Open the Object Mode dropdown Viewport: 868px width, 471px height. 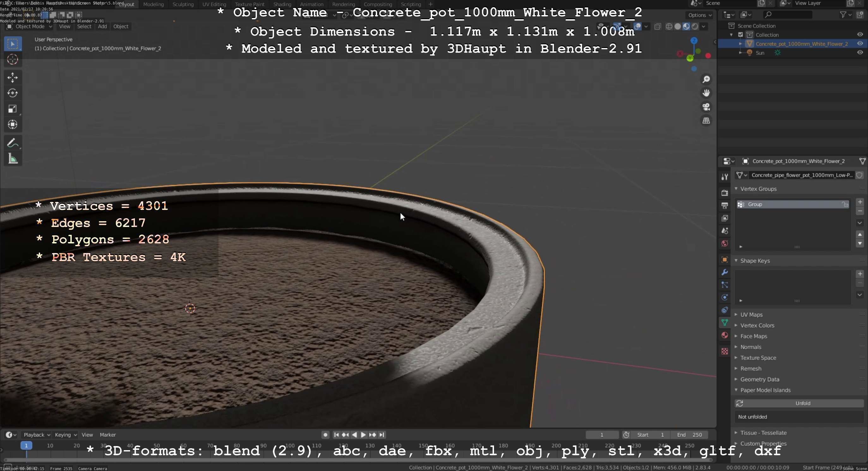pos(30,27)
